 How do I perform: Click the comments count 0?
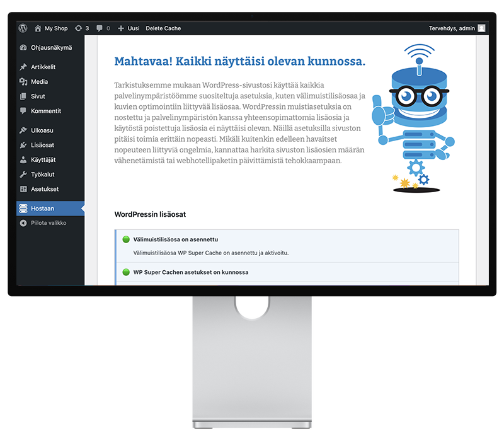[108, 28]
